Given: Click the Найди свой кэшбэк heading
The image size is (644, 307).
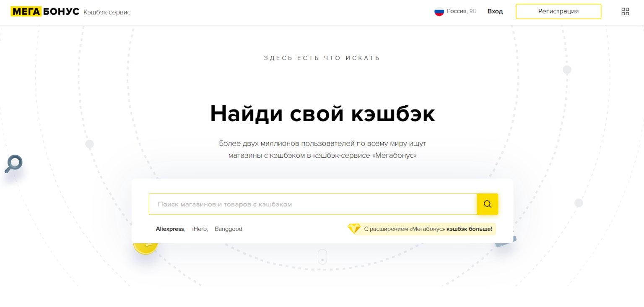Looking at the screenshot, I should pyautogui.click(x=322, y=113).
